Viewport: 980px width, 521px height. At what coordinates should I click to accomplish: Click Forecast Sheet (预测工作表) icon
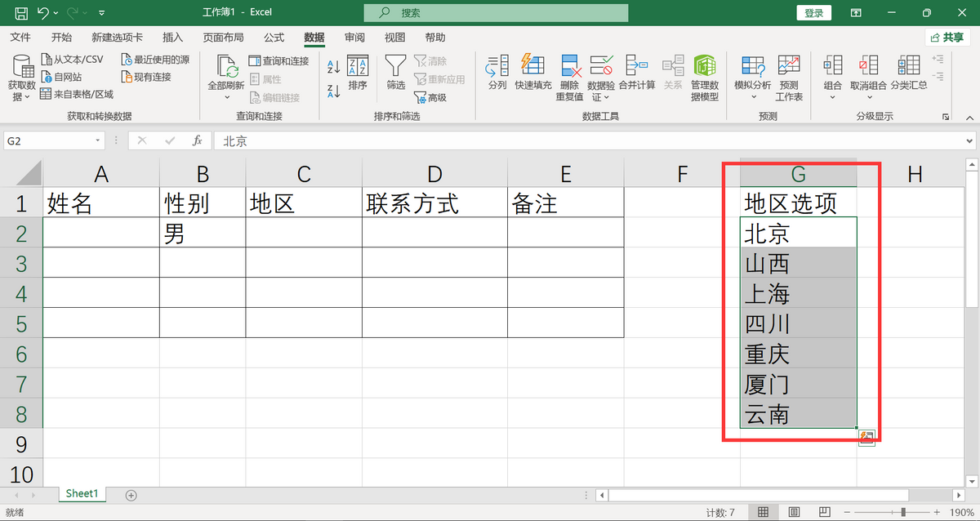click(x=789, y=65)
